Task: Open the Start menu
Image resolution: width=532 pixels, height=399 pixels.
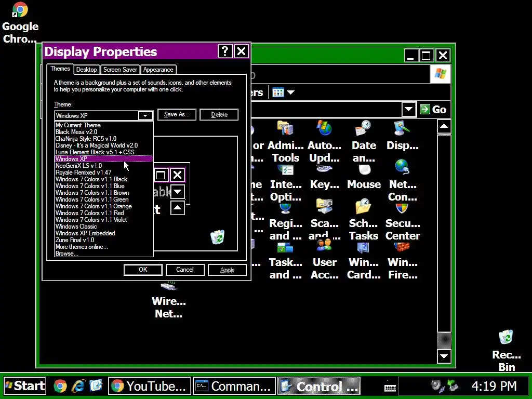Action: coord(25,386)
